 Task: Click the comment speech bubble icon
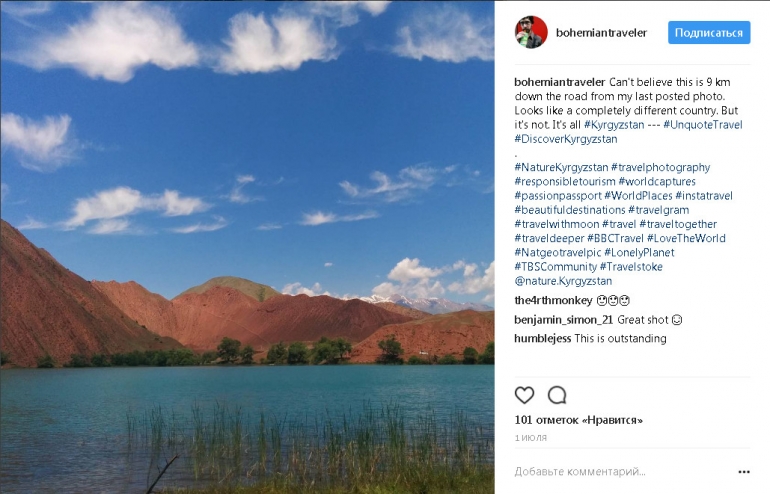[557, 395]
